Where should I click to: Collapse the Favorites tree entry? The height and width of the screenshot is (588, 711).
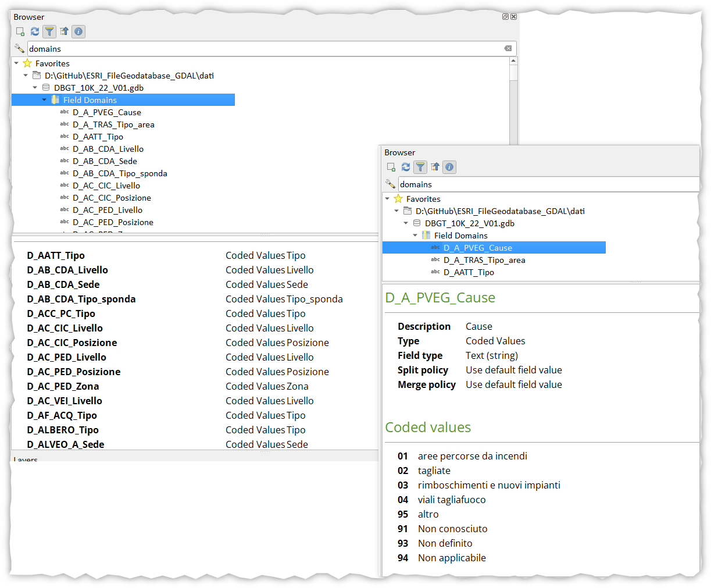pos(15,63)
